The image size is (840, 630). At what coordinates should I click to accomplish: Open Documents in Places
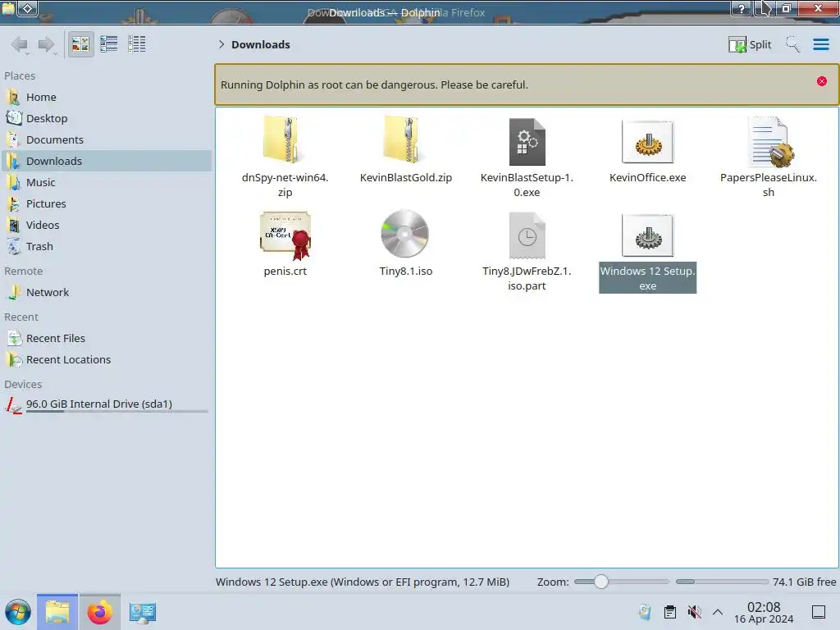click(106, 139)
